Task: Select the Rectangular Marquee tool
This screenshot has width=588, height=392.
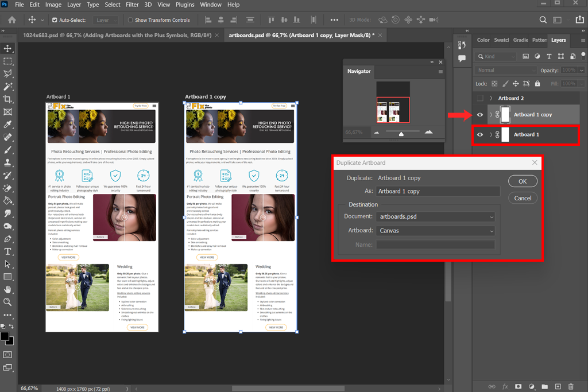Action: click(x=7, y=61)
